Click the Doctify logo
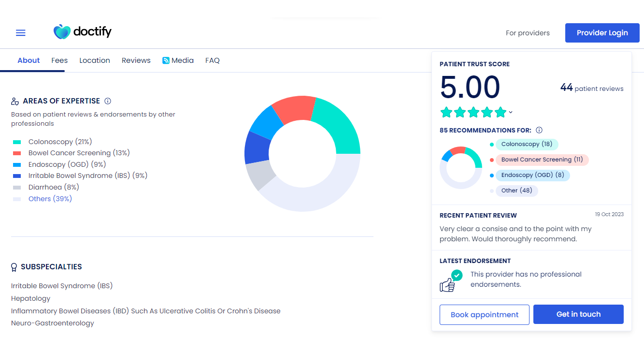 [x=82, y=31]
